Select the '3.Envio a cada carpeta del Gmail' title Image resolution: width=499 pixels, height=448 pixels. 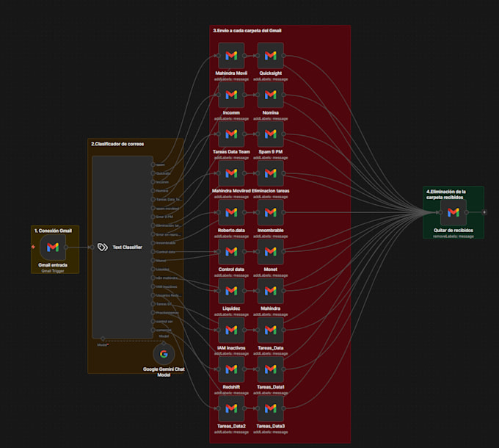(x=247, y=31)
